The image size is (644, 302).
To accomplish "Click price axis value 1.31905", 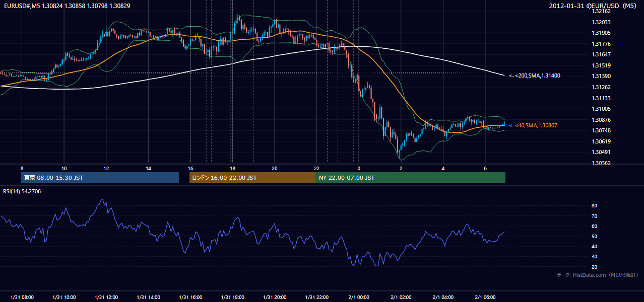I will pyautogui.click(x=601, y=33).
